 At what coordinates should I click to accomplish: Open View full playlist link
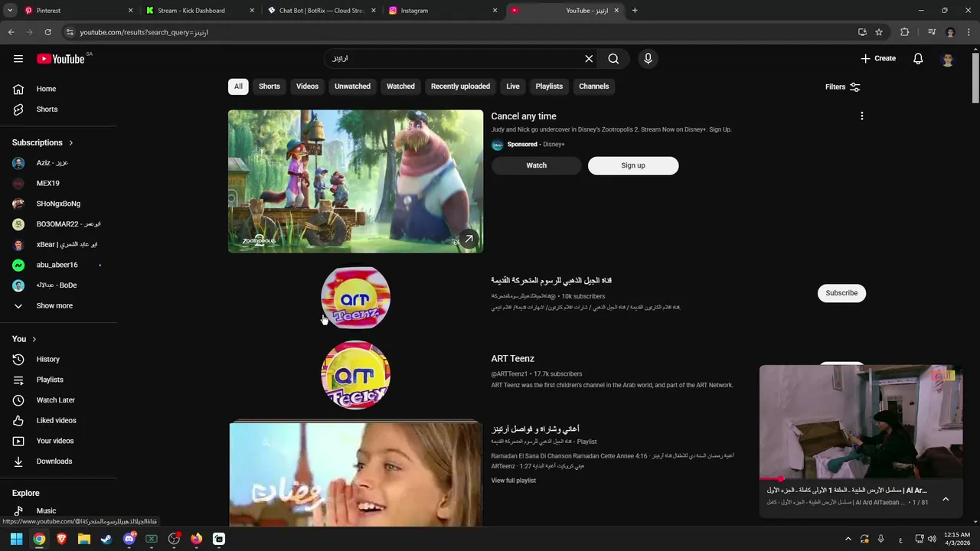[513, 481]
